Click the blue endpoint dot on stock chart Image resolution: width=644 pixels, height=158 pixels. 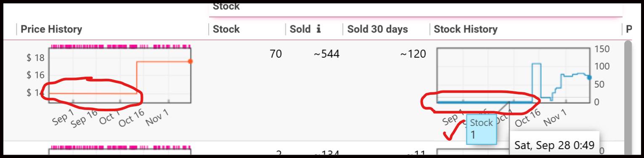tap(589, 78)
